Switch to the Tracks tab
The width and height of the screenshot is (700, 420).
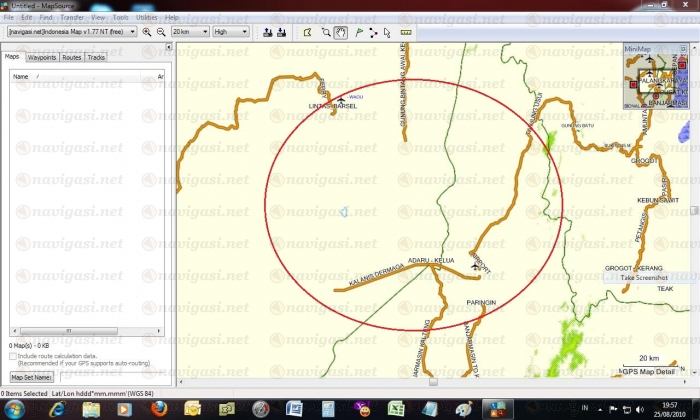97,58
